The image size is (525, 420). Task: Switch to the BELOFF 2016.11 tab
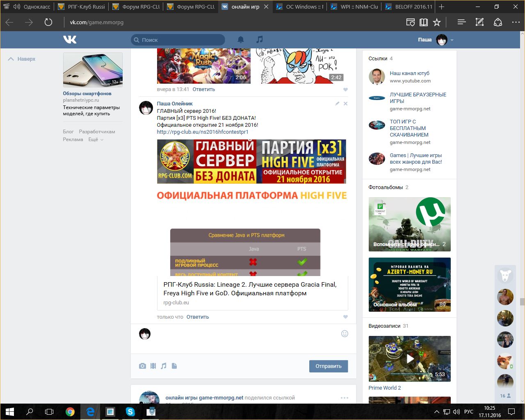[x=409, y=7]
